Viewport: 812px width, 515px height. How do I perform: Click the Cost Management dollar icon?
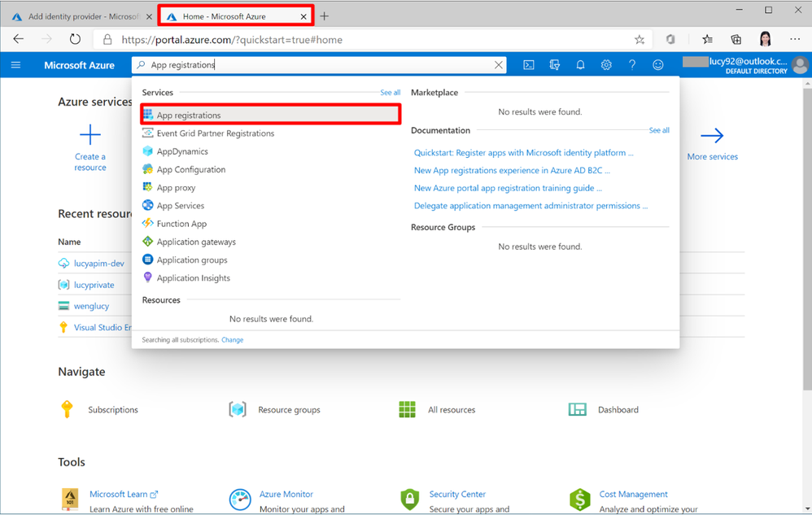580,500
